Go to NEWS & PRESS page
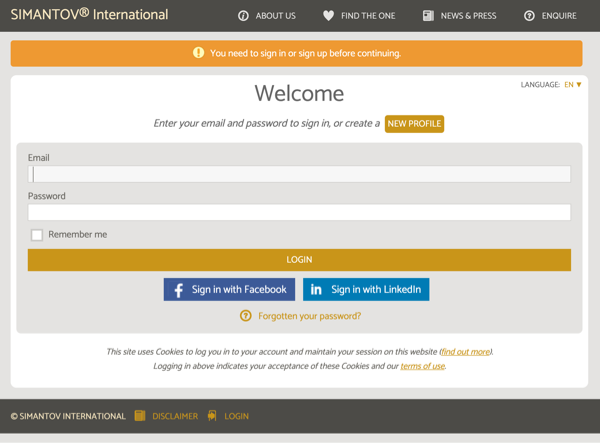Viewport: 600px width, 443px height. tap(468, 16)
